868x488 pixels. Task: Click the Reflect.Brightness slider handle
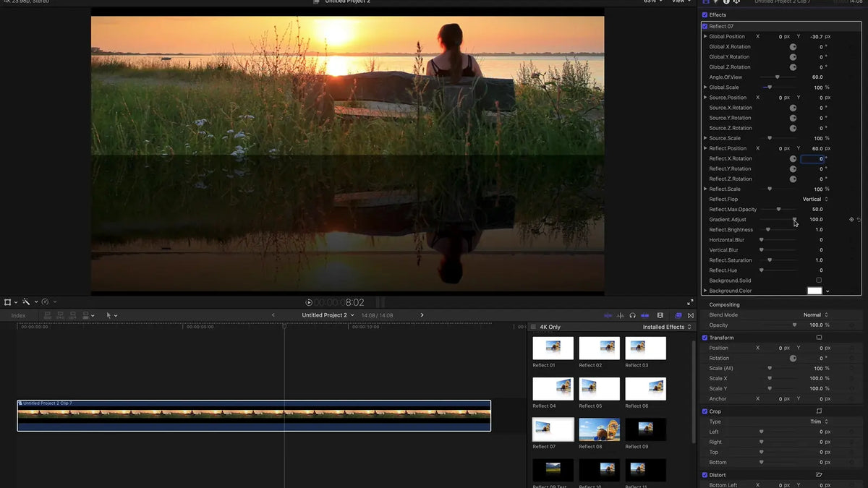[x=768, y=230]
